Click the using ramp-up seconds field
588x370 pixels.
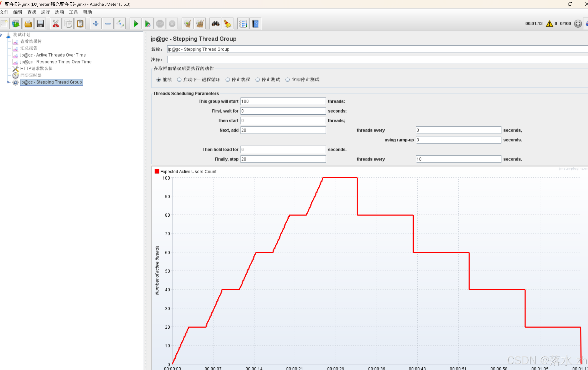click(459, 140)
